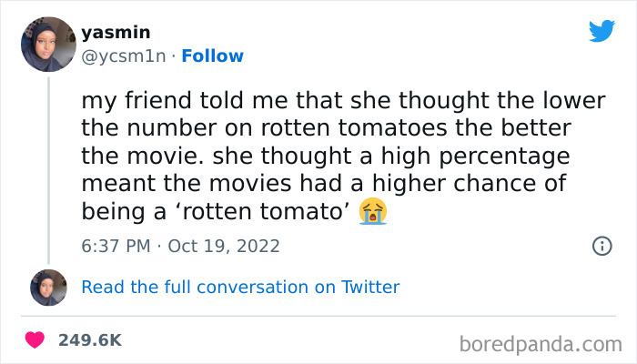Read the full conversation on Twitter

point(240,287)
